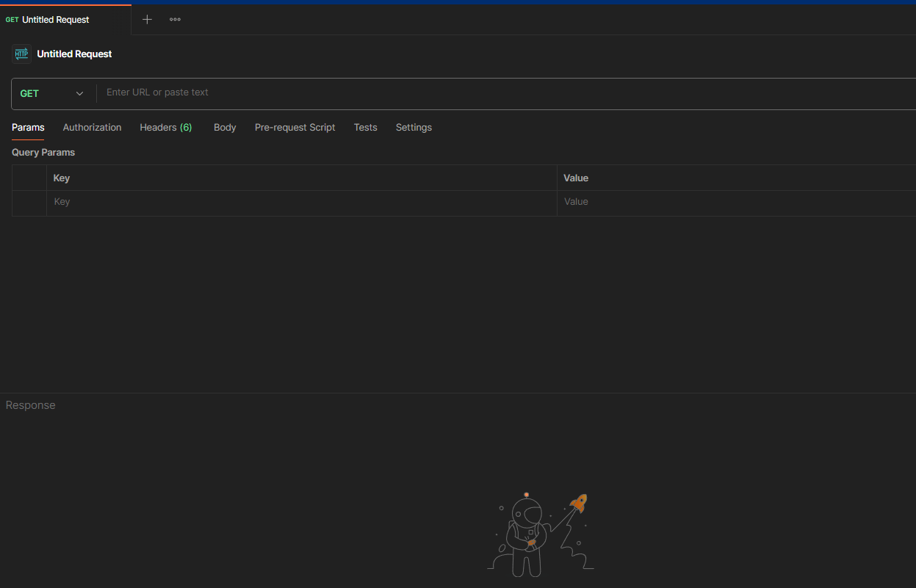Open the three-dot tab options menu
Viewport: 916px width, 588px height.
pyautogui.click(x=175, y=20)
